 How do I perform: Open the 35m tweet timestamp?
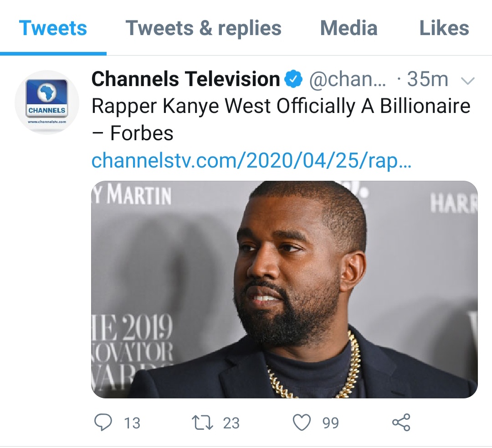click(x=427, y=80)
